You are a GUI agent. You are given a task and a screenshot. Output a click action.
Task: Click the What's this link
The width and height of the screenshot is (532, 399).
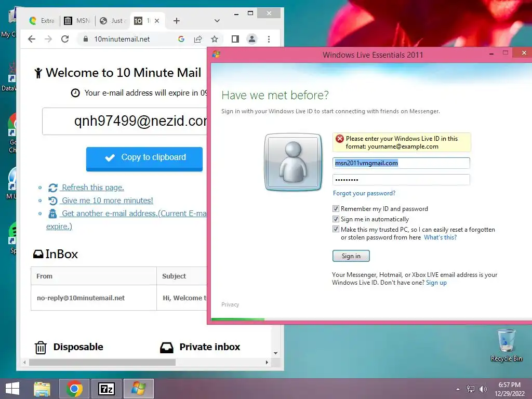441,237
